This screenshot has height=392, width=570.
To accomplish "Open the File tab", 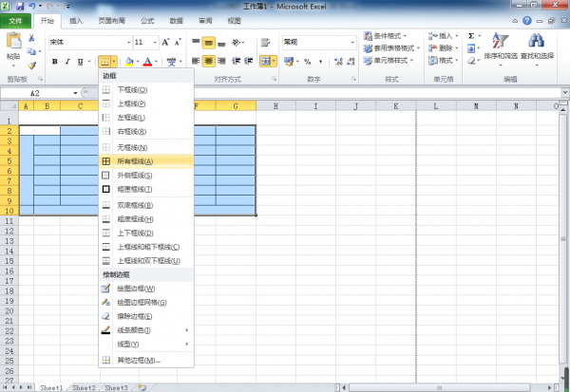I will pos(15,21).
